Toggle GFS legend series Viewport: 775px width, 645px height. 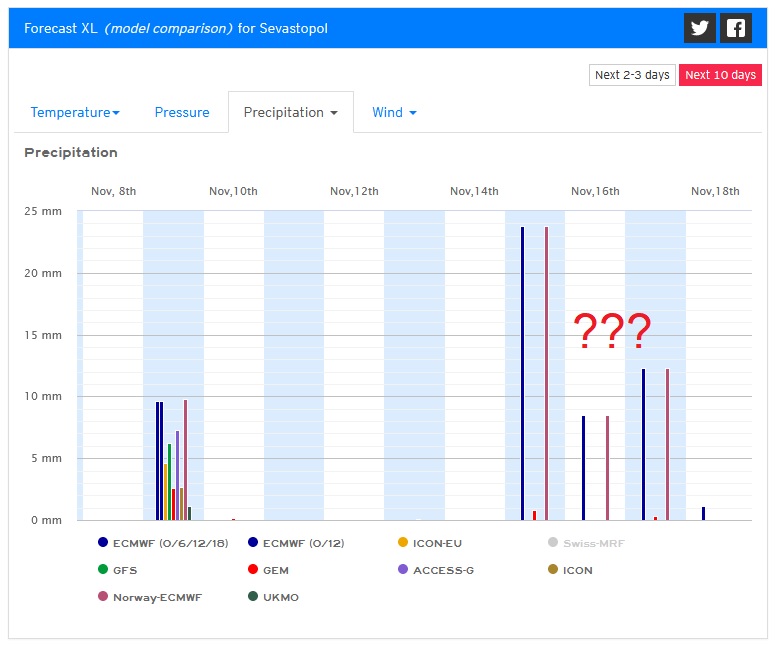click(118, 570)
